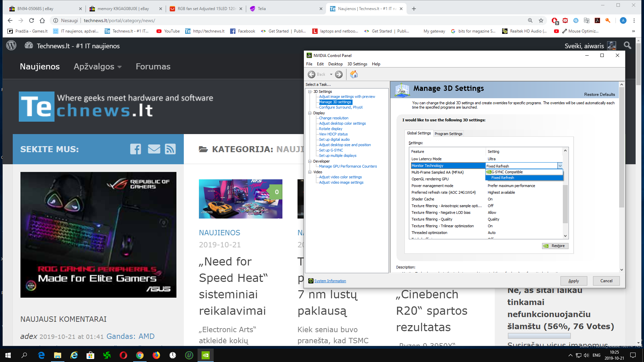Switch to the Program Settings tab
644x362 pixels.
coord(448,134)
